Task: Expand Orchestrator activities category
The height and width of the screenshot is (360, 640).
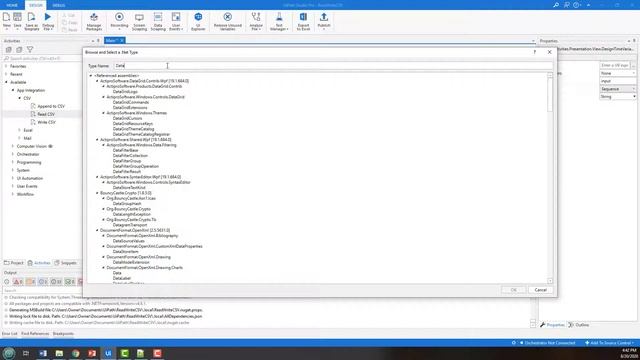Action: coord(13,154)
